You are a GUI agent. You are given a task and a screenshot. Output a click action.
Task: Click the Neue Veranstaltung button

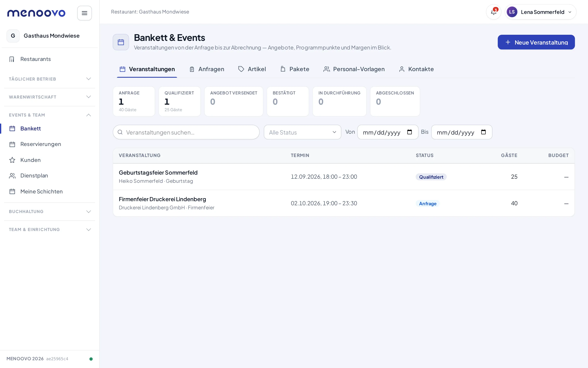tap(536, 42)
